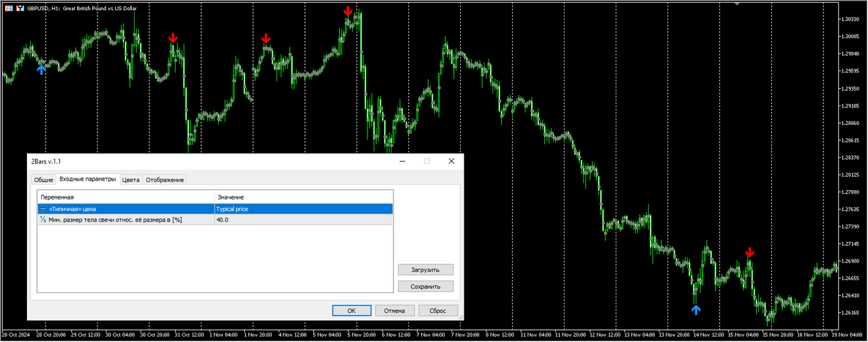Viewport: 868px width, 342px height.
Task: Confirm settings with the OK button
Action: point(351,310)
